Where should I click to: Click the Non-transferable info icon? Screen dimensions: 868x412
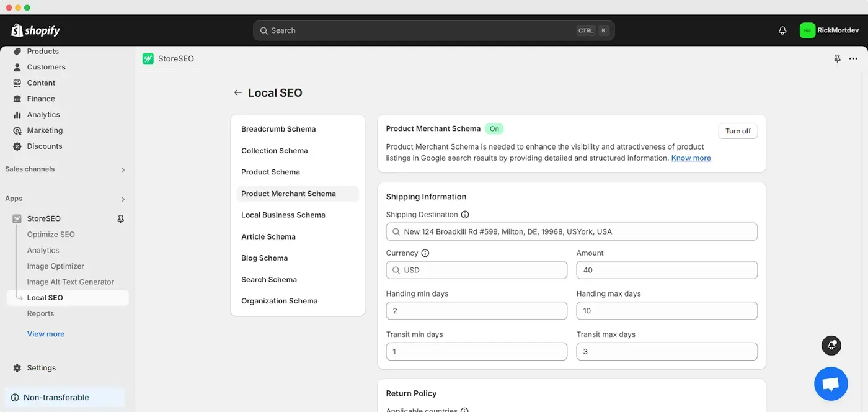pos(15,398)
